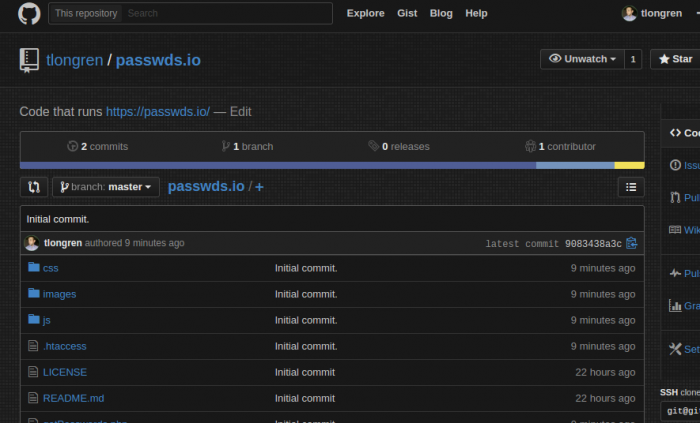The width and height of the screenshot is (700, 423).
Task: Click the README.md file icon
Action: 33,397
